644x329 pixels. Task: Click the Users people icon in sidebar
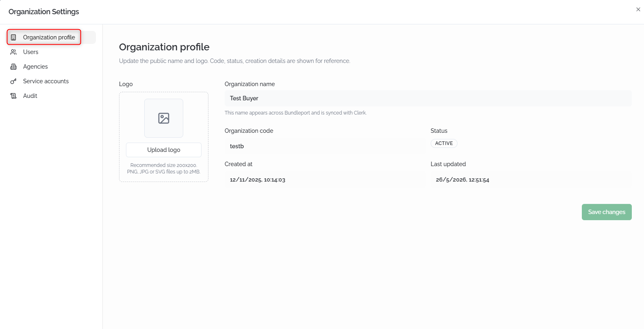pos(13,52)
